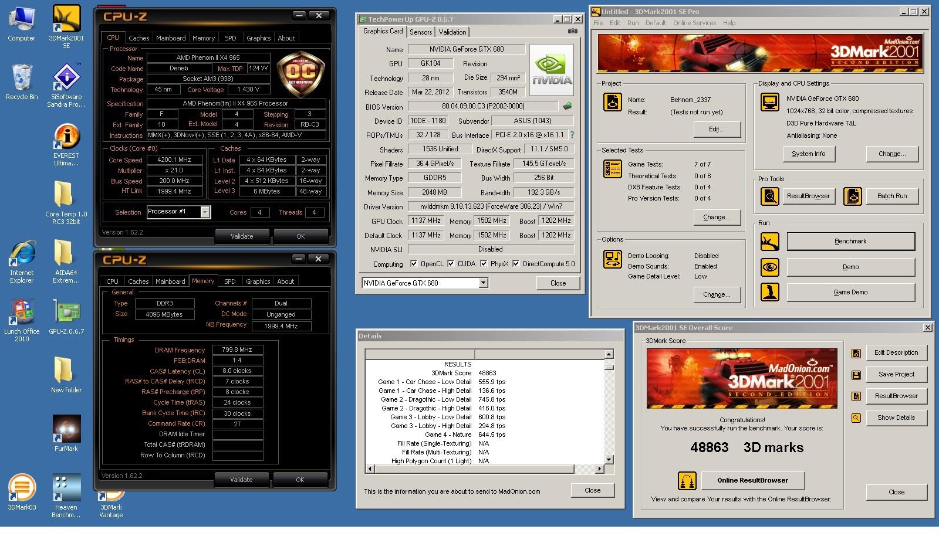Click the Edit... button in Project section

click(x=717, y=130)
